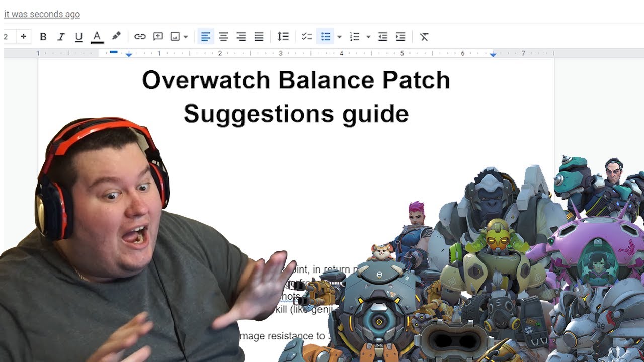Screen dimensions: 644x362
Task: Expand bulleted list style dropdown
Action: [339, 37]
